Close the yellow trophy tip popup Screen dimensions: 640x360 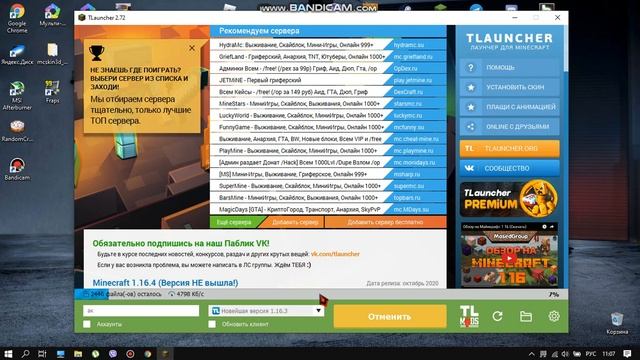tap(192, 48)
